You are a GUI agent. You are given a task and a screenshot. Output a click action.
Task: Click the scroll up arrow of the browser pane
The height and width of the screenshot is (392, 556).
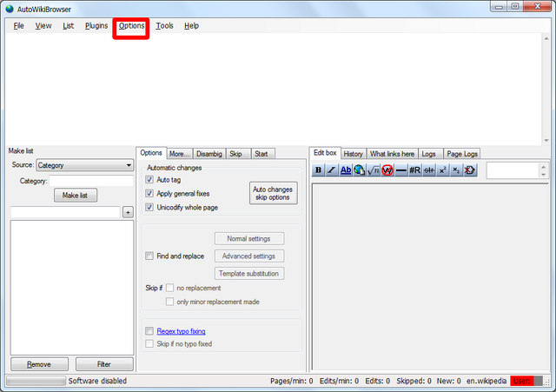coord(546,38)
